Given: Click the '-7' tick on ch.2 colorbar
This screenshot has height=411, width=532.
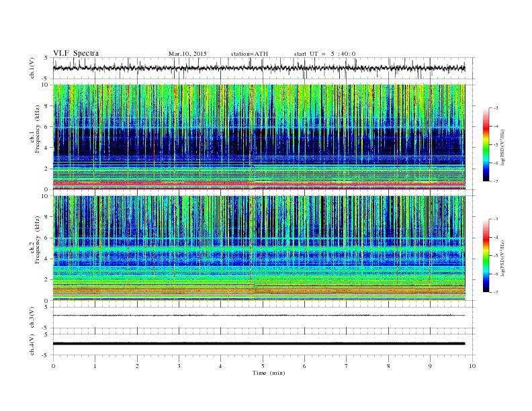Looking at the screenshot, I should click(x=495, y=292).
